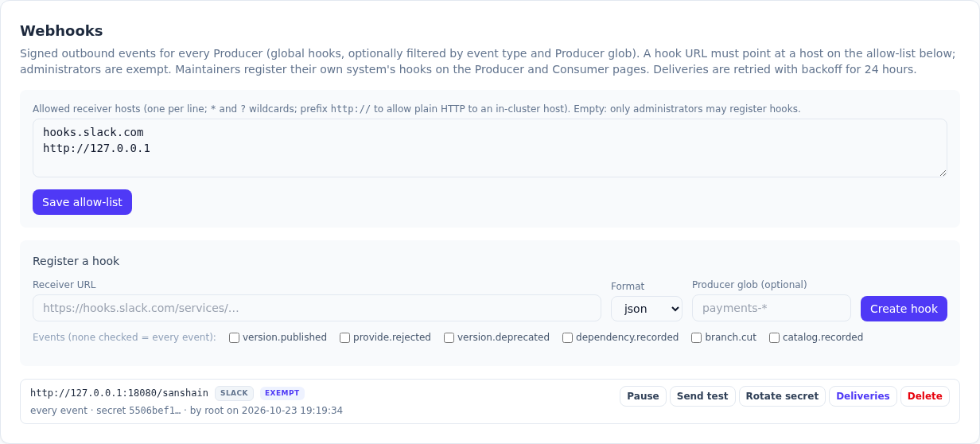
Task: Click the EXEMPT badge on the hook
Action: pyautogui.click(x=282, y=393)
